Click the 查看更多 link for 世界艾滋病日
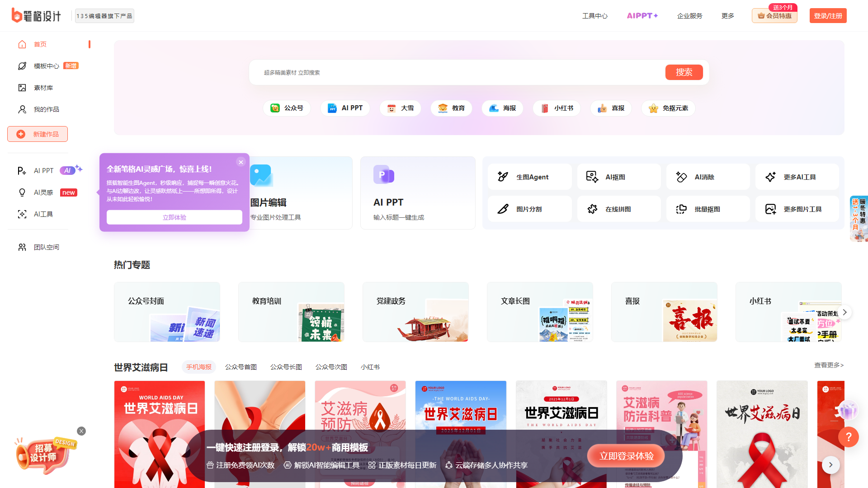 (828, 365)
